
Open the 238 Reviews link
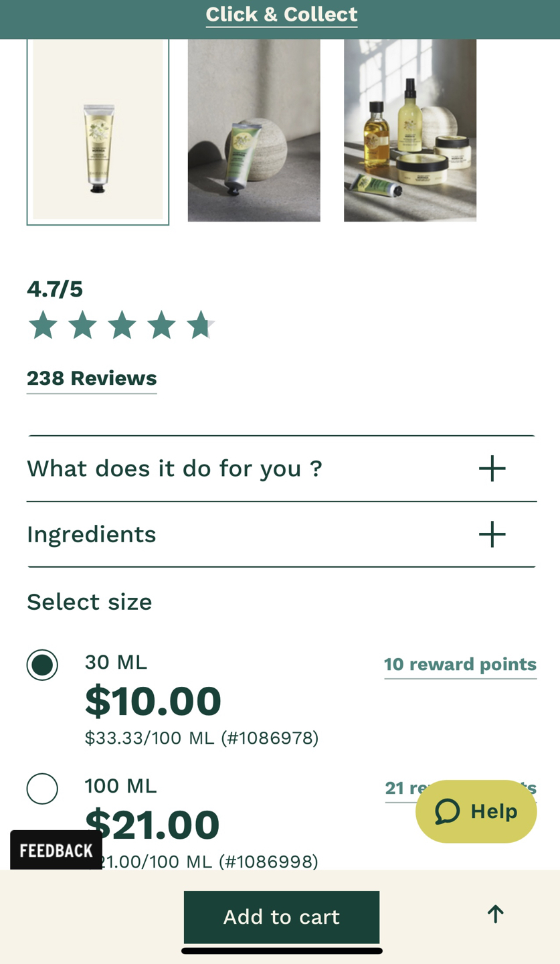[92, 379]
